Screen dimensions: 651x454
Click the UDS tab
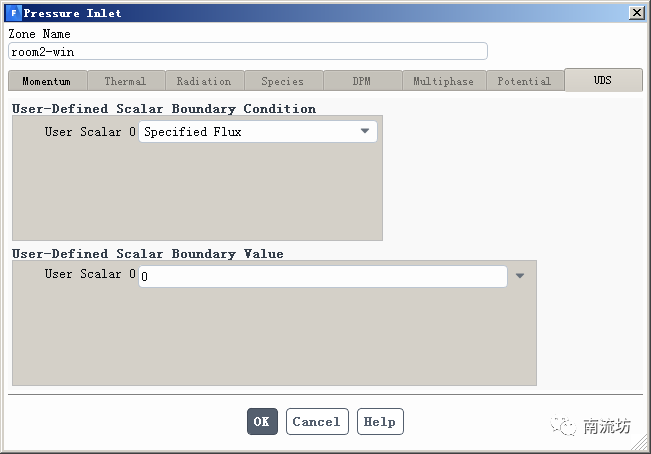click(x=602, y=80)
